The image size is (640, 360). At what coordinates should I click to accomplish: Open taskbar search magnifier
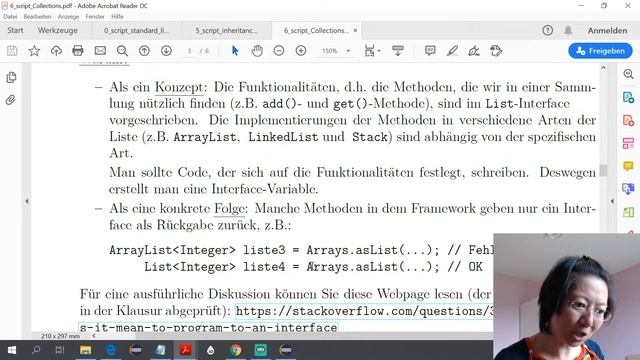36,350
